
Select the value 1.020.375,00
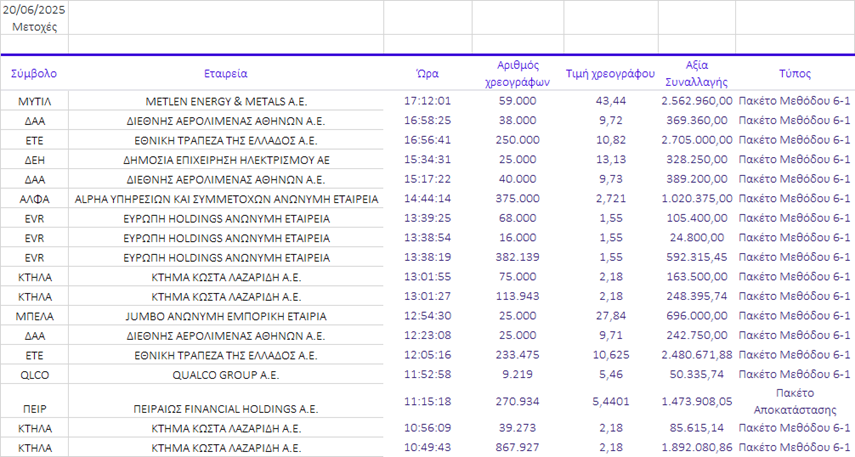click(697, 199)
